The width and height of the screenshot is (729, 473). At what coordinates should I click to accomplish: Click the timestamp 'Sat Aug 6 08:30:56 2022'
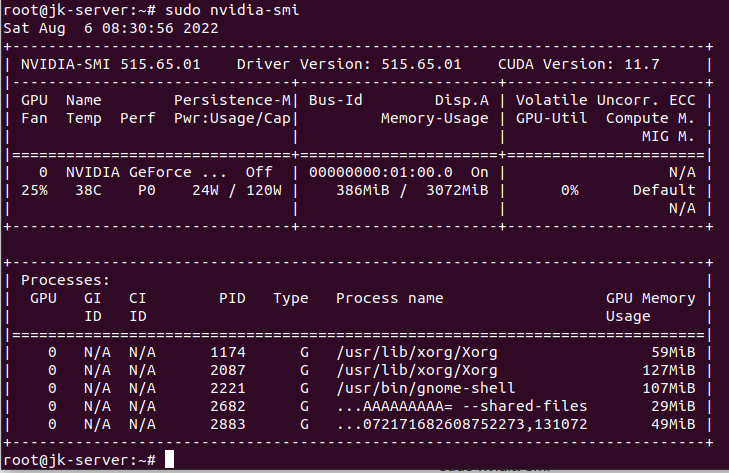pyautogui.click(x=111, y=28)
